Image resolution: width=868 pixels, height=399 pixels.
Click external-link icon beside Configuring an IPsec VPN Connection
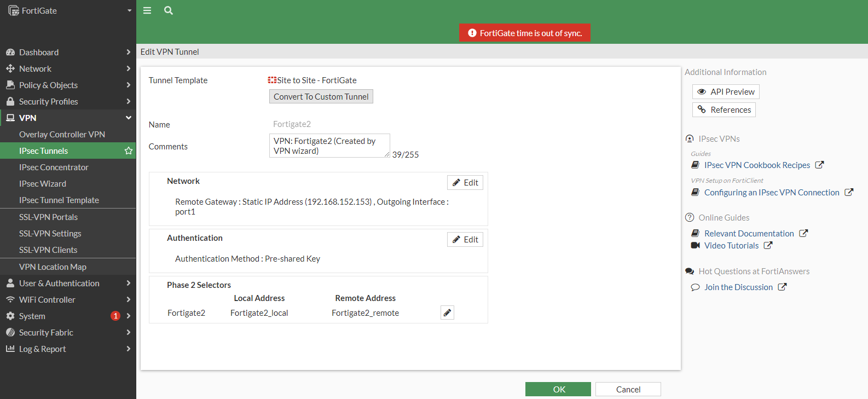849,192
